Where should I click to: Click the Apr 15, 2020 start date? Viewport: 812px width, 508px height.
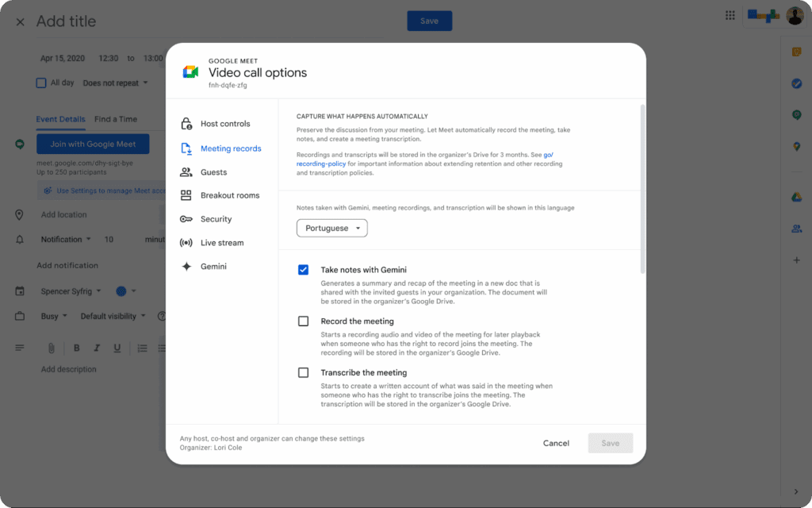[63, 58]
